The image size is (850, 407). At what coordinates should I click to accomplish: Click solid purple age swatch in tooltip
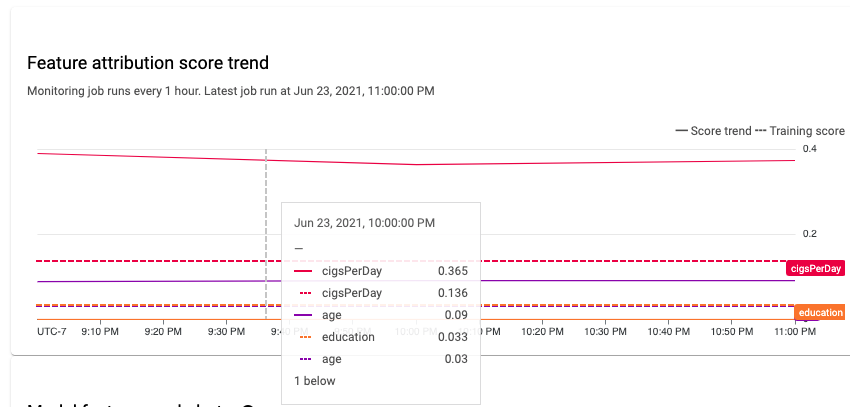click(303, 315)
